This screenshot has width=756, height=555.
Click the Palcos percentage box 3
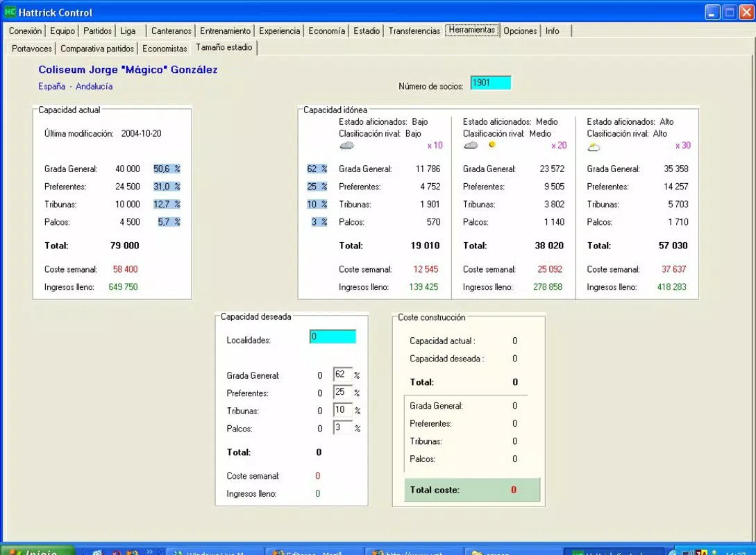click(x=342, y=428)
